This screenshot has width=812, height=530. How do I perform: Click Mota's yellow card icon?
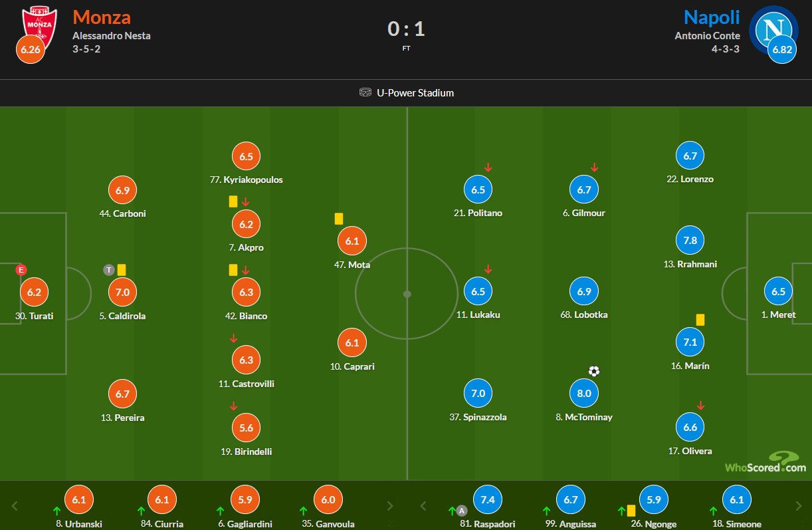[339, 218]
